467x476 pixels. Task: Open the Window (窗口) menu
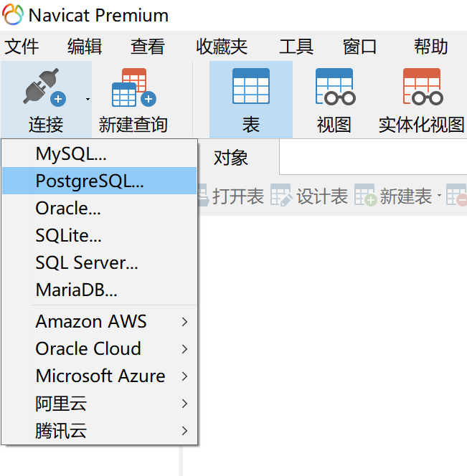[x=359, y=47]
